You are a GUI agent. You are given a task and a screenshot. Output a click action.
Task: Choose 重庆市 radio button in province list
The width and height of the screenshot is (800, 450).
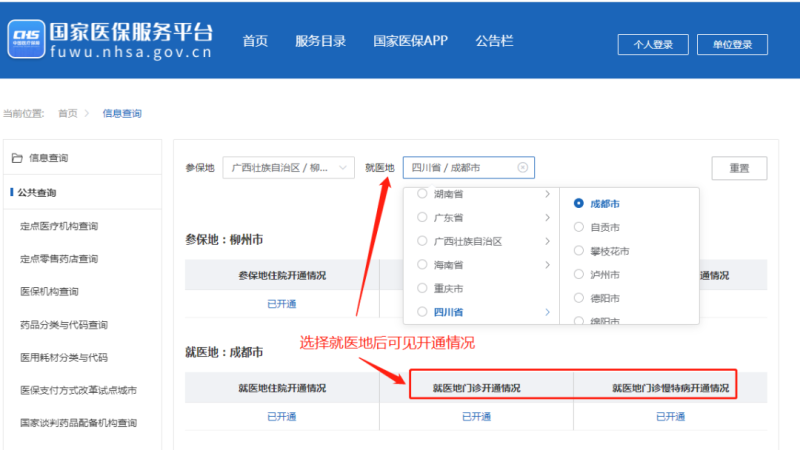(422, 288)
